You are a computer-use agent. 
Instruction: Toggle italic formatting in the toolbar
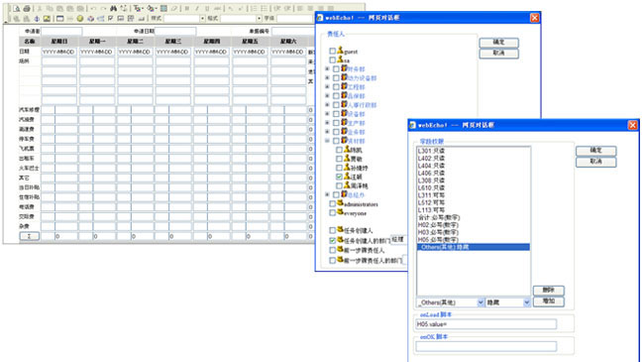coord(197,8)
